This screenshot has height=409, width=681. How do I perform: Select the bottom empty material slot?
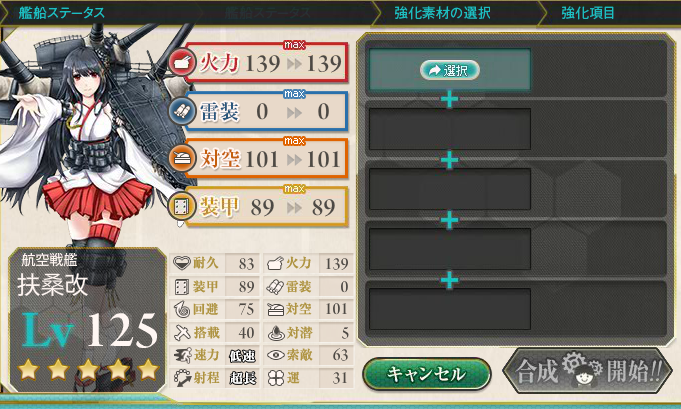pos(450,309)
